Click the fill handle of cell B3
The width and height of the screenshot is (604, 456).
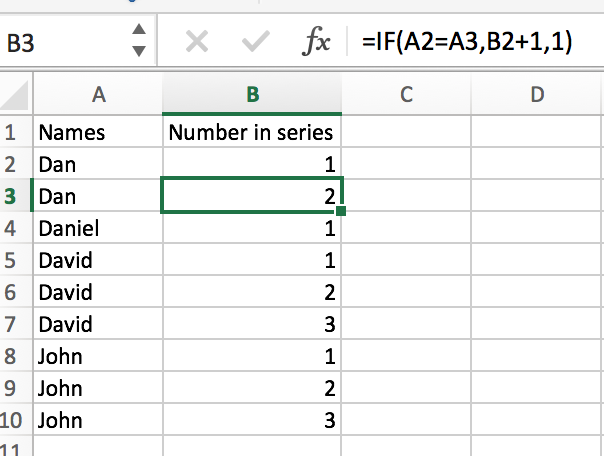(x=342, y=212)
